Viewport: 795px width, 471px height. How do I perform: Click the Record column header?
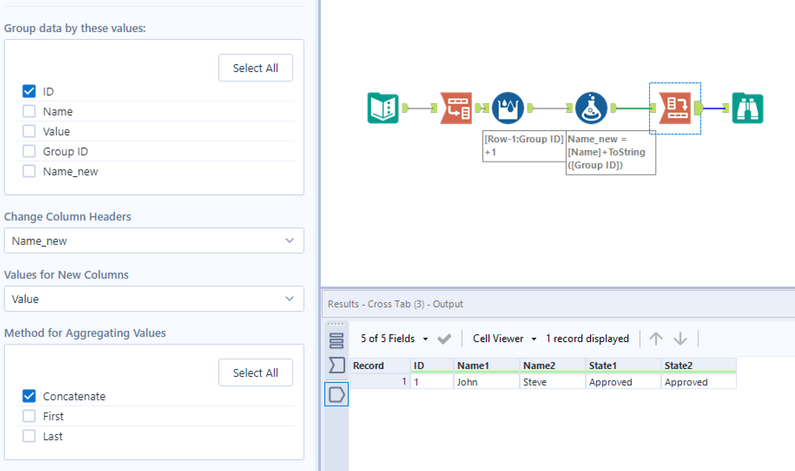tap(380, 366)
